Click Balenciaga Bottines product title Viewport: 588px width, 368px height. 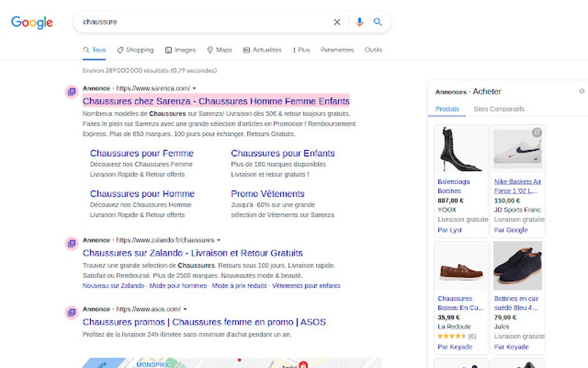(x=453, y=186)
